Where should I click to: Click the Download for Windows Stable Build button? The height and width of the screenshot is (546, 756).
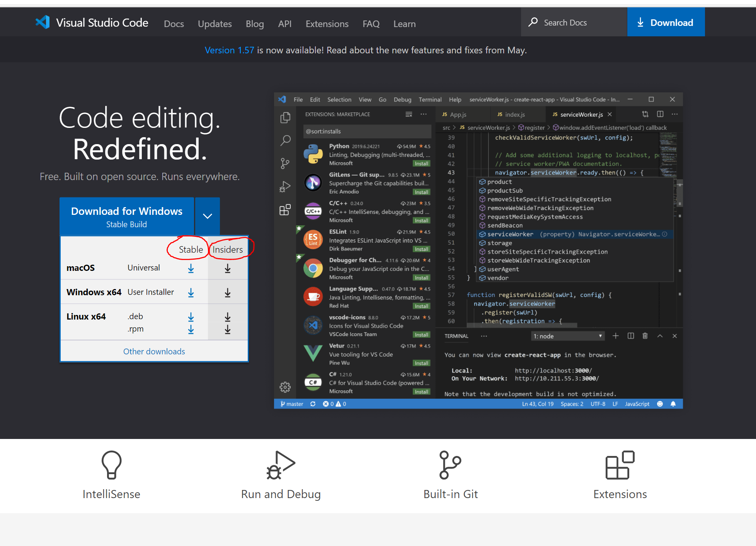127,216
